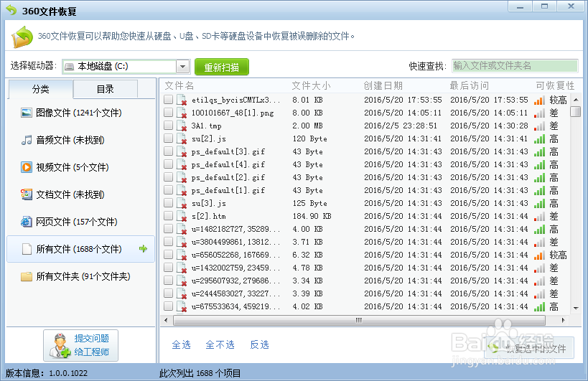588x381 pixels.
Task: Select the s[2].htm checkbox
Action: 169,216
